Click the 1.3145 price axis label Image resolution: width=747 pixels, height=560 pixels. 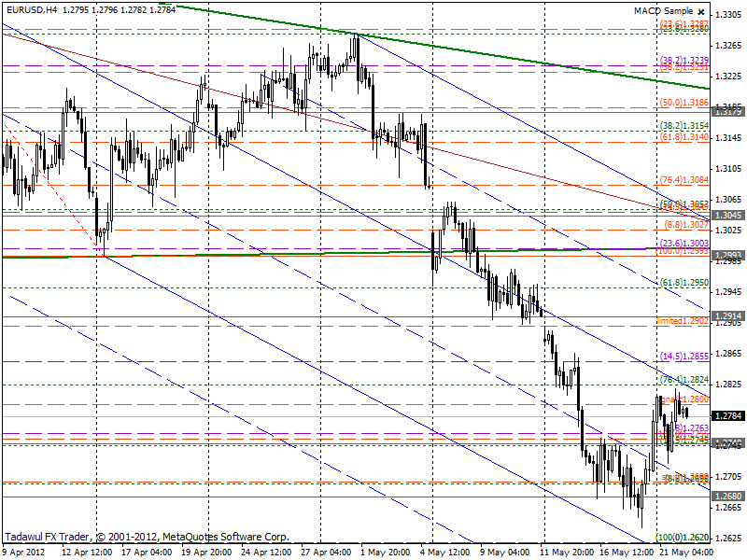click(728, 138)
